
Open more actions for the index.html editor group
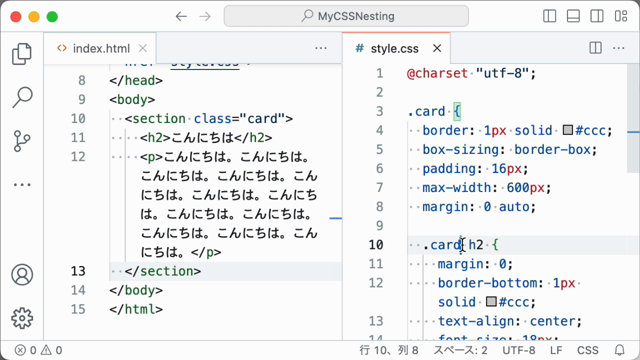pyautogui.click(x=321, y=48)
